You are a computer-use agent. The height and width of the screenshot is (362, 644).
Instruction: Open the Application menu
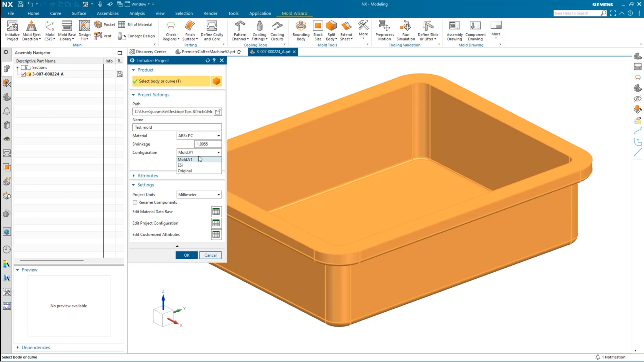(x=260, y=13)
